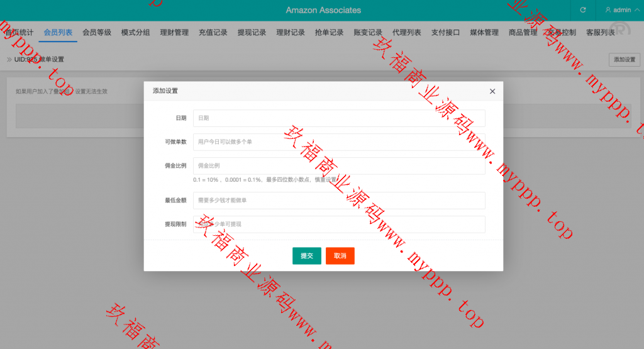
Task: Open the 支付接口 menu item
Action: (x=445, y=33)
